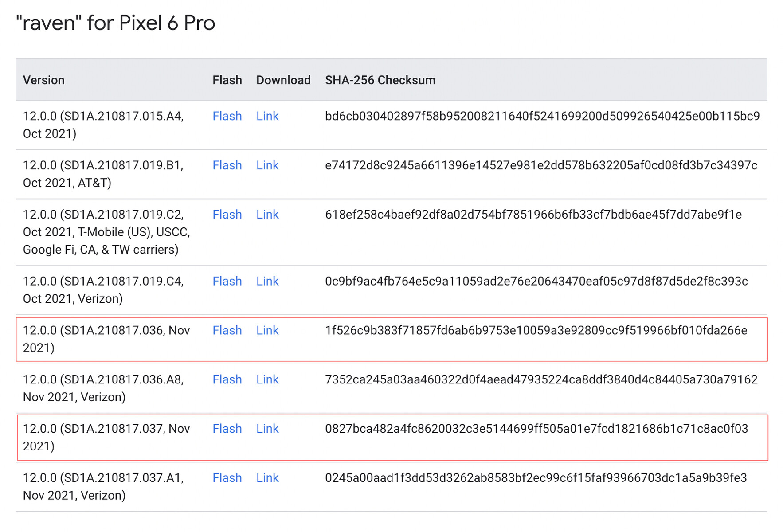Open Flash link for SD1A.210817.037 Nov 2021 build
783x532 pixels.
tap(227, 429)
